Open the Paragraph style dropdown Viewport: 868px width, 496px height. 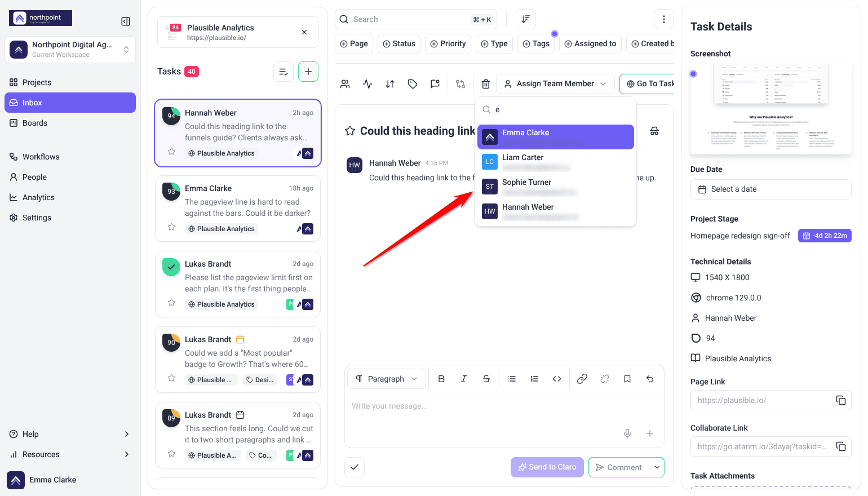pos(387,379)
